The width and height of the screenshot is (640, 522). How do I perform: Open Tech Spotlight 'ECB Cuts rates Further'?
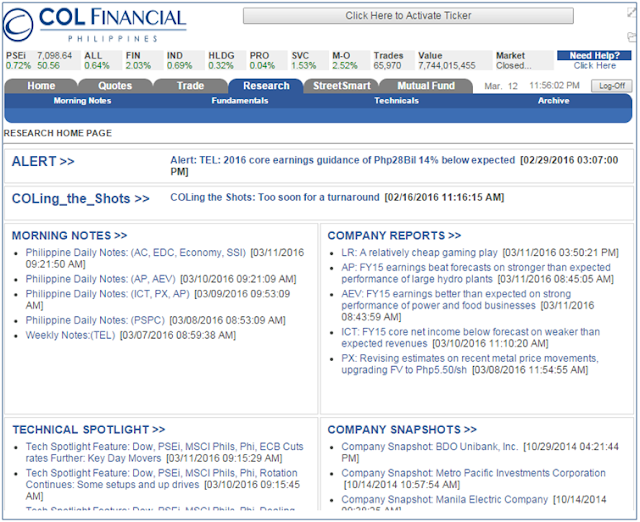tap(164, 452)
